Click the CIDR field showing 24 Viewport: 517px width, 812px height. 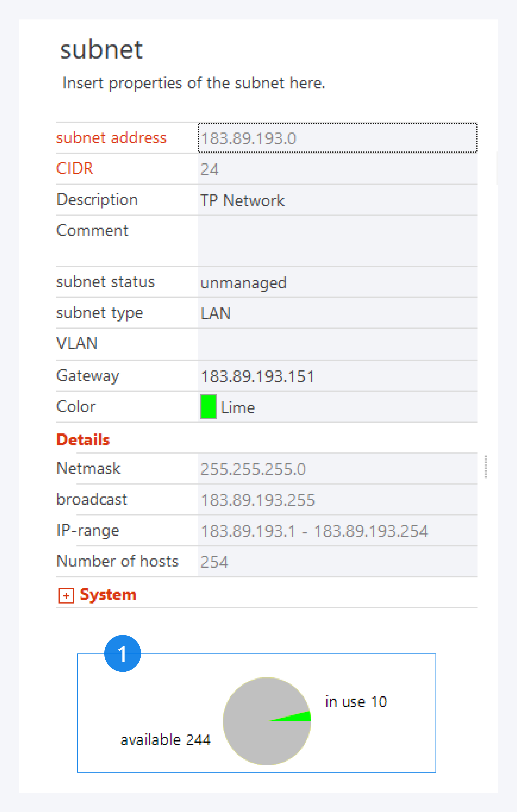(x=337, y=169)
